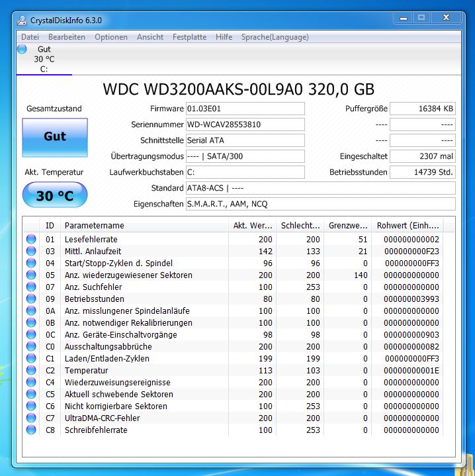
Task: Click status orb for Nicht korrigierbare Sektoren
Action: point(31,406)
